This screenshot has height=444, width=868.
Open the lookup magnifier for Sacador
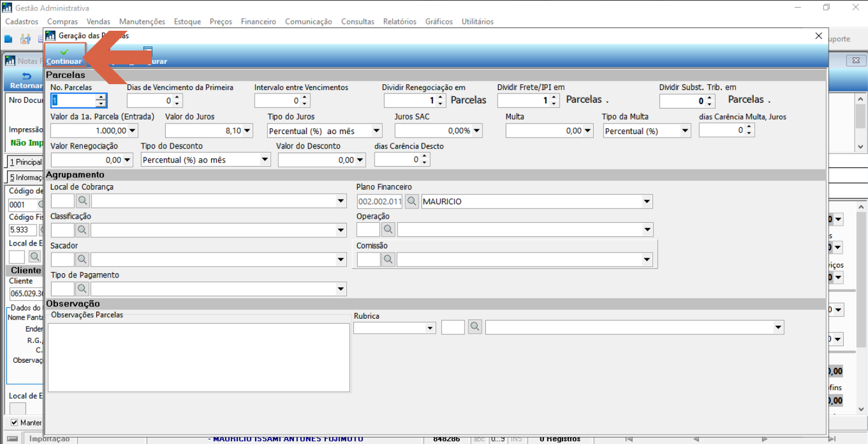point(82,259)
